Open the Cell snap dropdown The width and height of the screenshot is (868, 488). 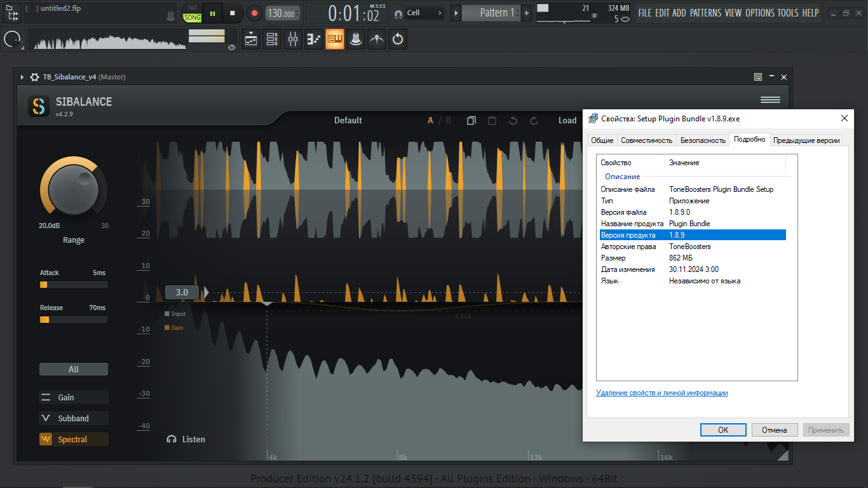[x=424, y=13]
